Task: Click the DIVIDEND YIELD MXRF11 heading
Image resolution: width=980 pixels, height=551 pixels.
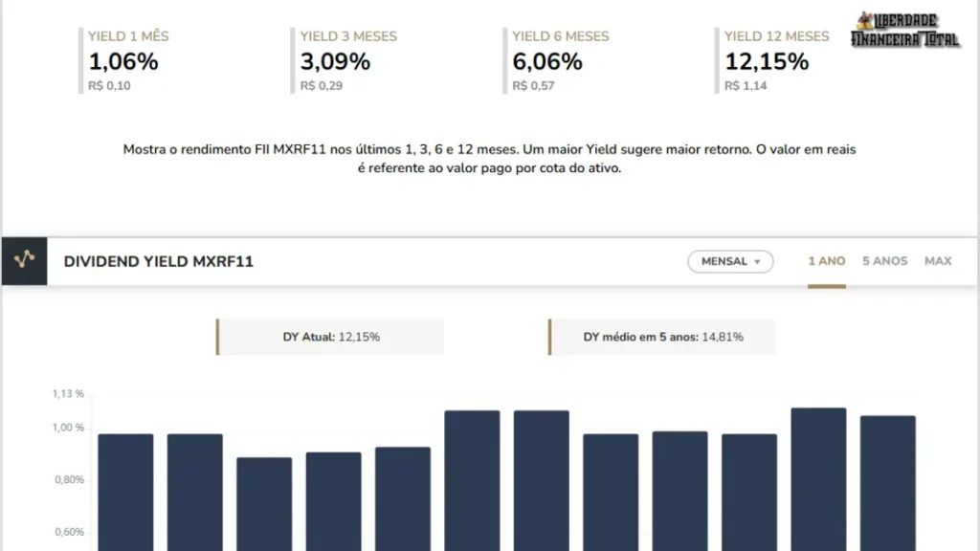Action: (x=158, y=262)
